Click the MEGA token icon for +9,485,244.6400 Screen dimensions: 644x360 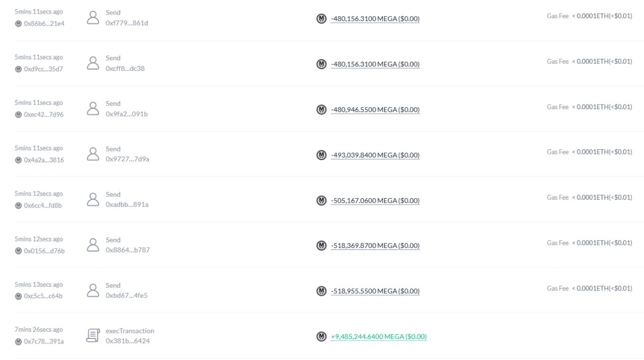pyautogui.click(x=321, y=336)
